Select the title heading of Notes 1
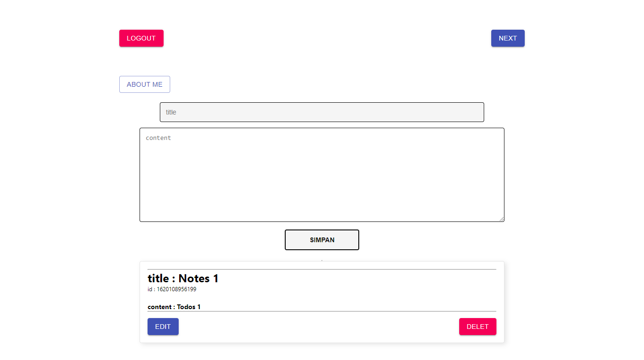The image size is (644, 360). [x=183, y=278]
